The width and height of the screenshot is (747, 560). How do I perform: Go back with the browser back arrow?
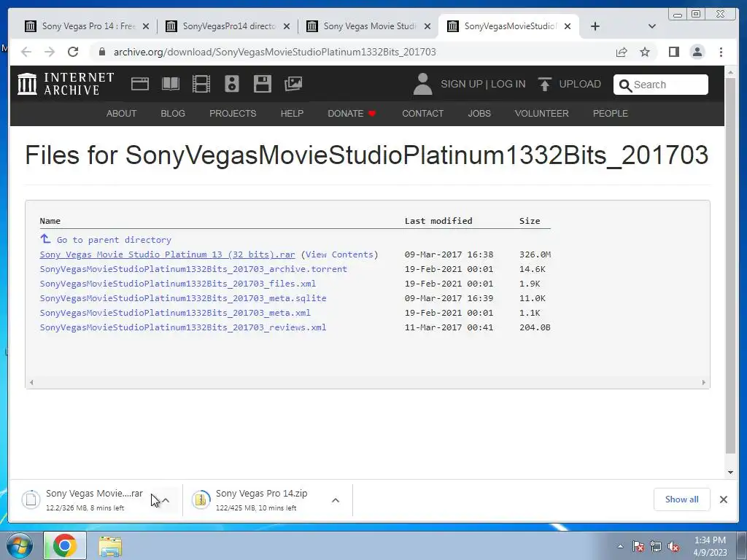click(26, 52)
